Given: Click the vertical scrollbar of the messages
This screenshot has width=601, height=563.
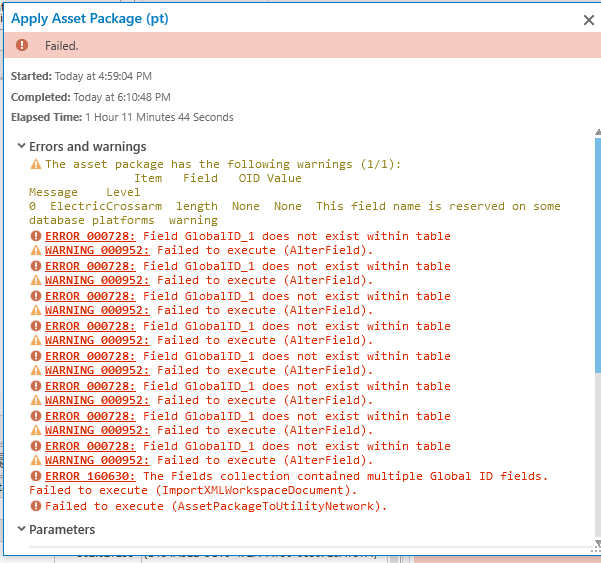Looking at the screenshot, I should pos(598,300).
